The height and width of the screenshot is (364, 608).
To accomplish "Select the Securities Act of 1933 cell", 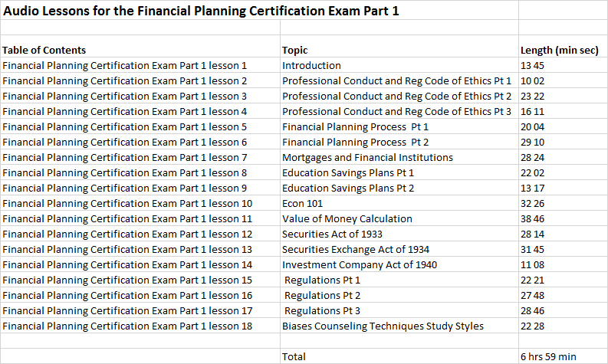I will click(x=332, y=234).
